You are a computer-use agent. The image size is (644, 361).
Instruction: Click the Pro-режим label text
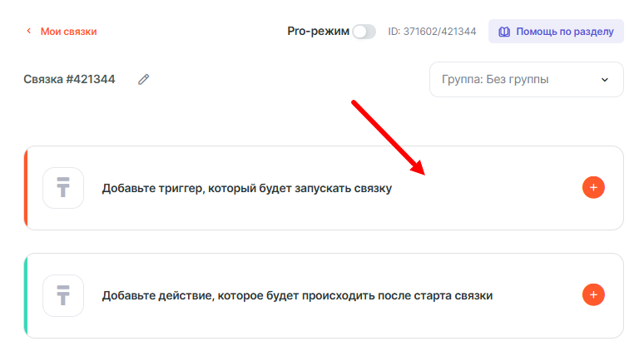coord(316,31)
